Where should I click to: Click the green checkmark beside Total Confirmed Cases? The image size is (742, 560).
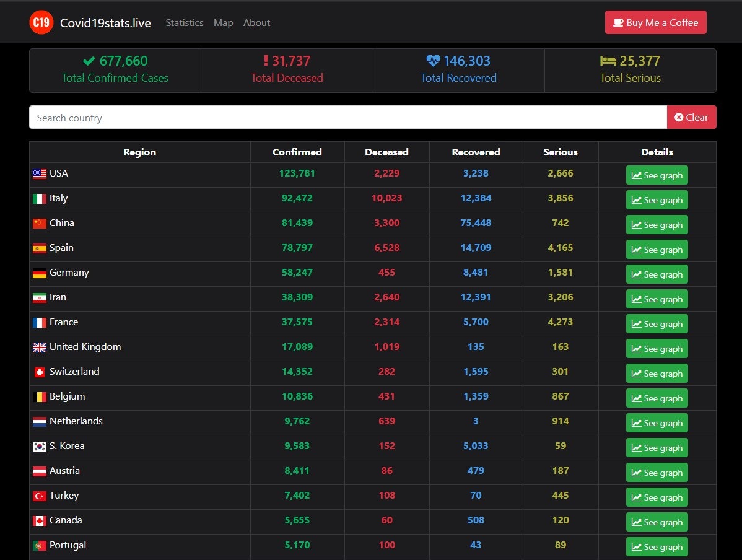89,61
